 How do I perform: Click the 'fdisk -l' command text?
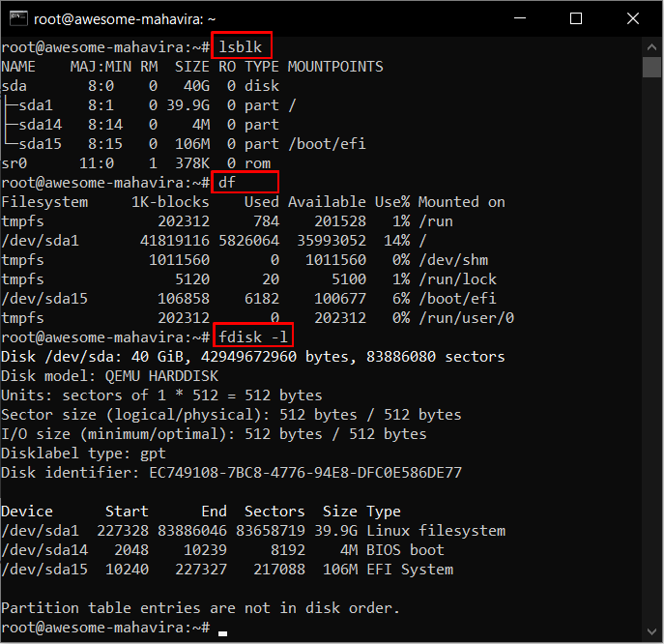253,337
